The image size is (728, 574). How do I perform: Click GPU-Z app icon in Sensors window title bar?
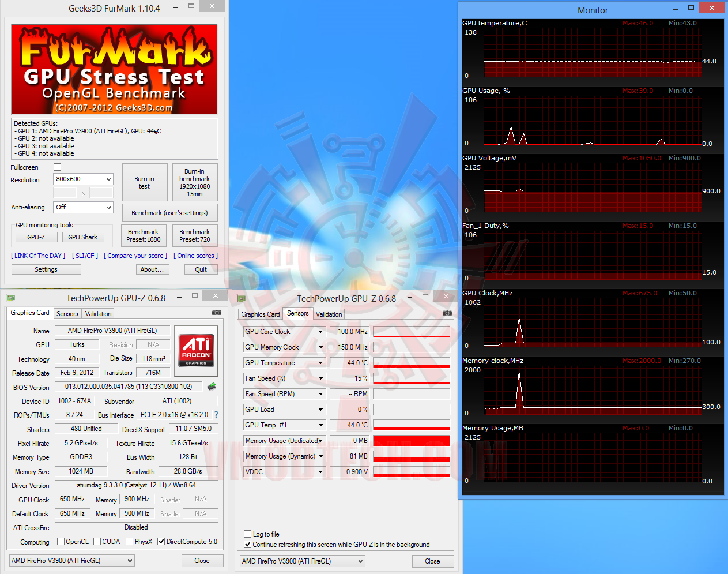[241, 298]
